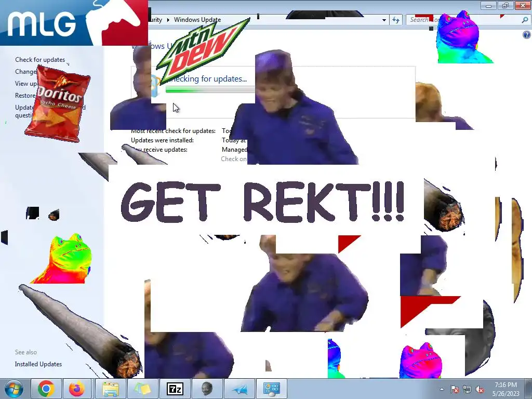This screenshot has height=399, width=532.
Task: Open the network status tray icon
Action: (x=467, y=389)
